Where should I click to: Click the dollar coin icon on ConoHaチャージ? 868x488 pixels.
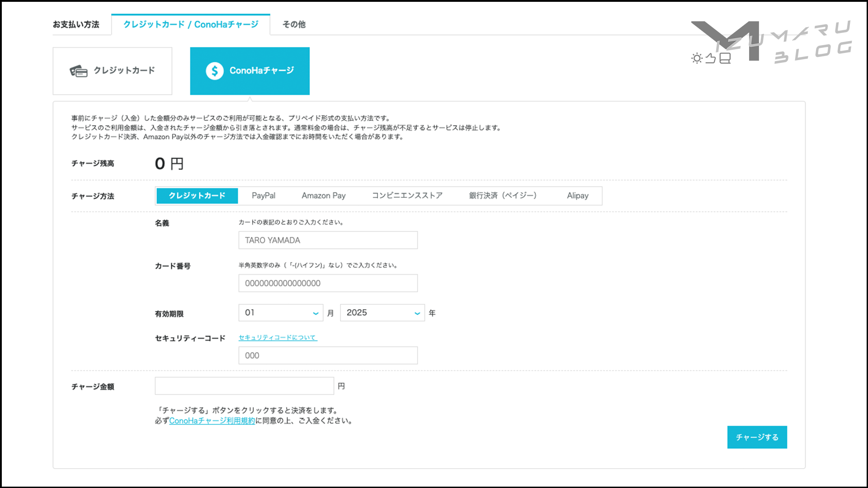(x=215, y=71)
